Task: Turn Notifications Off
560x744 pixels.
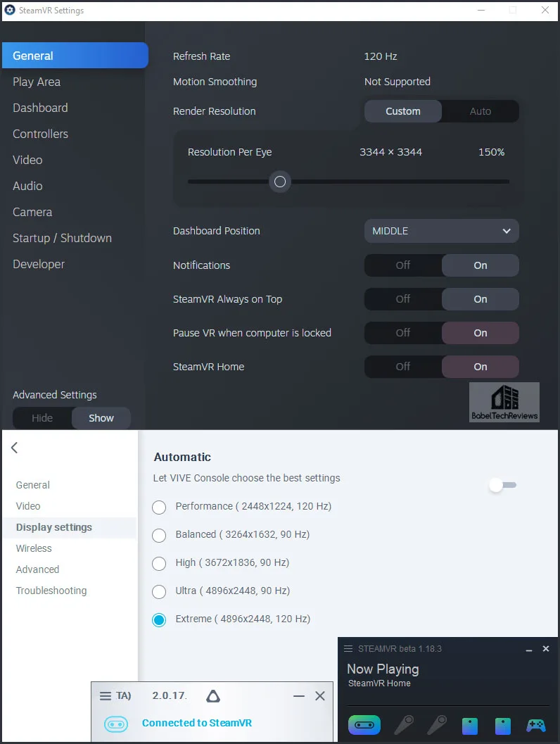Action: click(x=403, y=265)
